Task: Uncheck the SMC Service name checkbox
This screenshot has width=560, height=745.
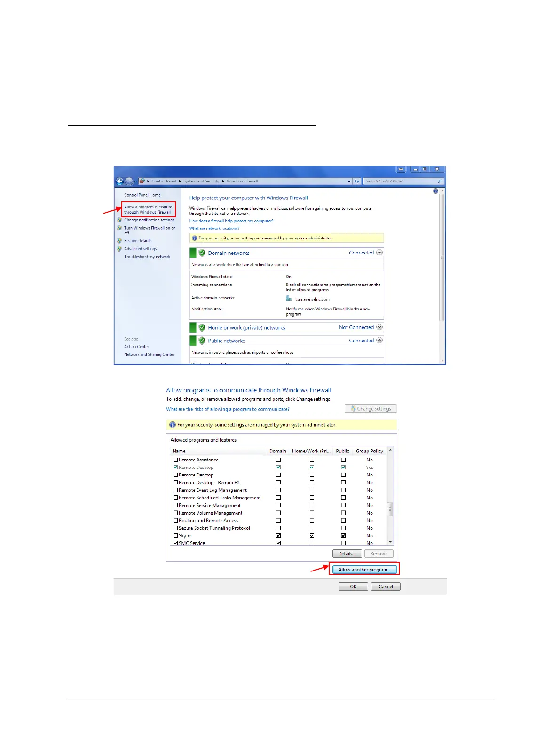Action: tap(175, 543)
